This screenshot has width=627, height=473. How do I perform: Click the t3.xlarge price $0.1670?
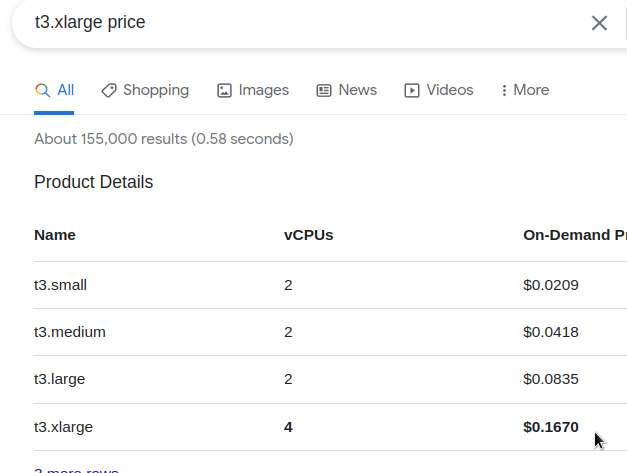pyautogui.click(x=551, y=427)
